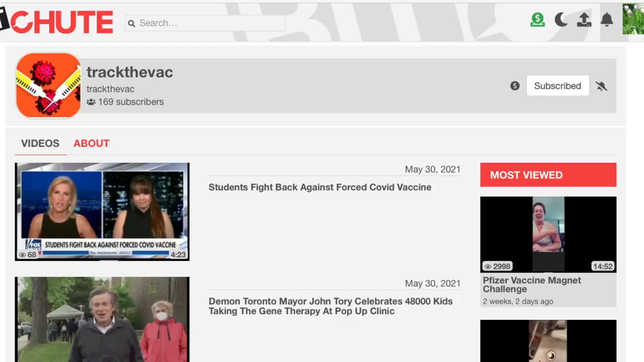Switch to the VIDEOS tab

click(x=40, y=143)
